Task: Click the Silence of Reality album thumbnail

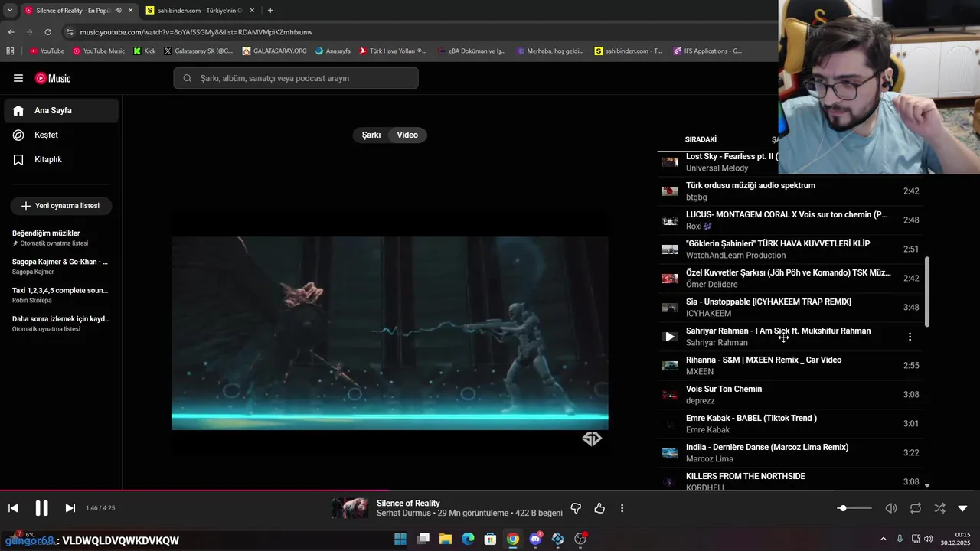Action: click(x=350, y=508)
